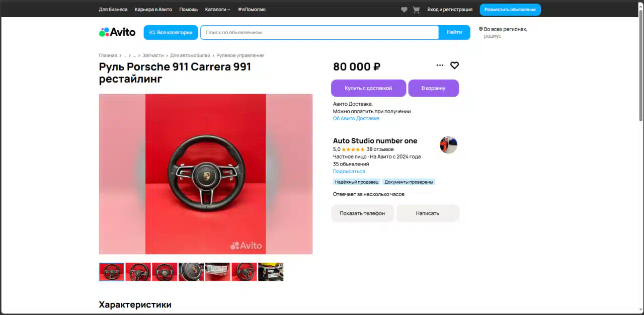Screen dimensions: 644x315
Task: Open the Все категории dropdown
Action: click(x=171, y=32)
